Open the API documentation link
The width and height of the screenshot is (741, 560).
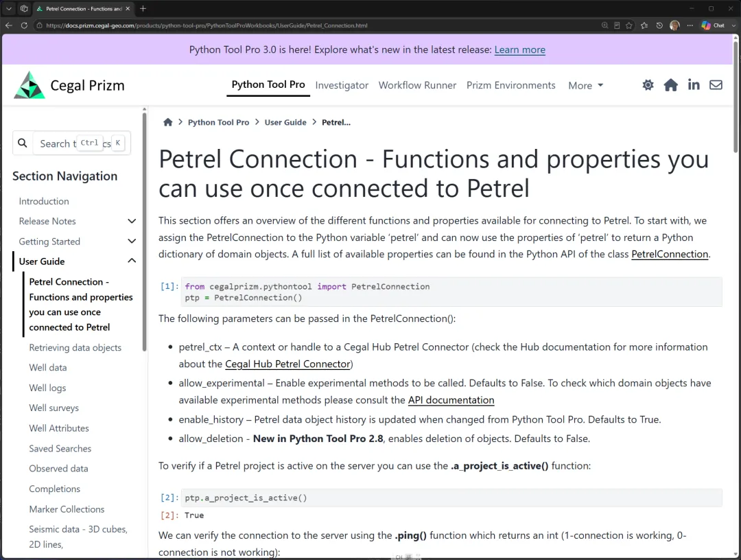click(451, 400)
